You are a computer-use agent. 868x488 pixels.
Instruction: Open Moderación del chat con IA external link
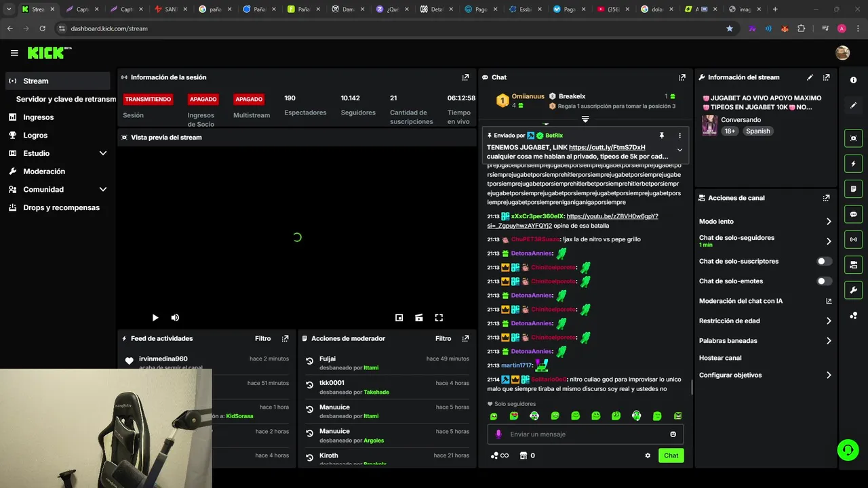pos(829,301)
